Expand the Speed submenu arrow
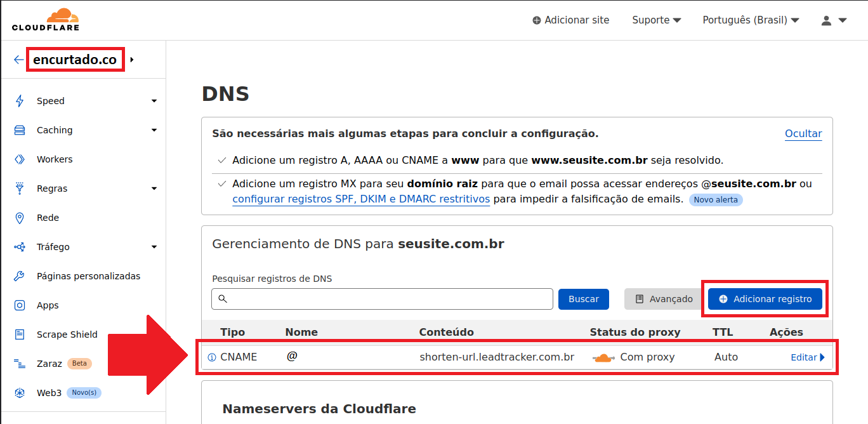This screenshot has height=424, width=868. (154, 101)
